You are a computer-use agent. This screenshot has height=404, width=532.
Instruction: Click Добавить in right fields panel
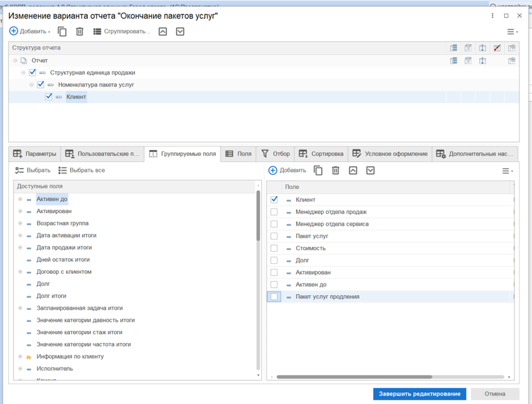[x=287, y=170]
